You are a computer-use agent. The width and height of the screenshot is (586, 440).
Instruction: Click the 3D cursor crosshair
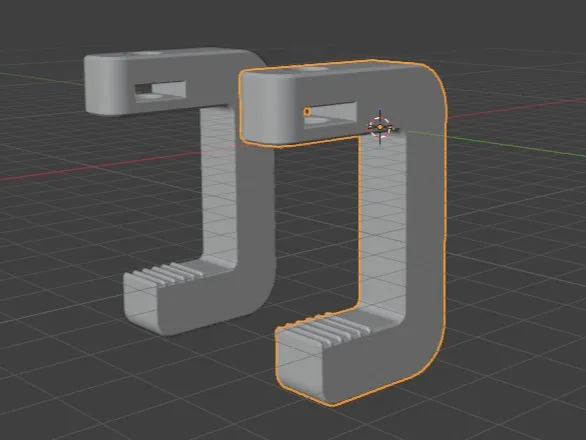[x=380, y=127]
